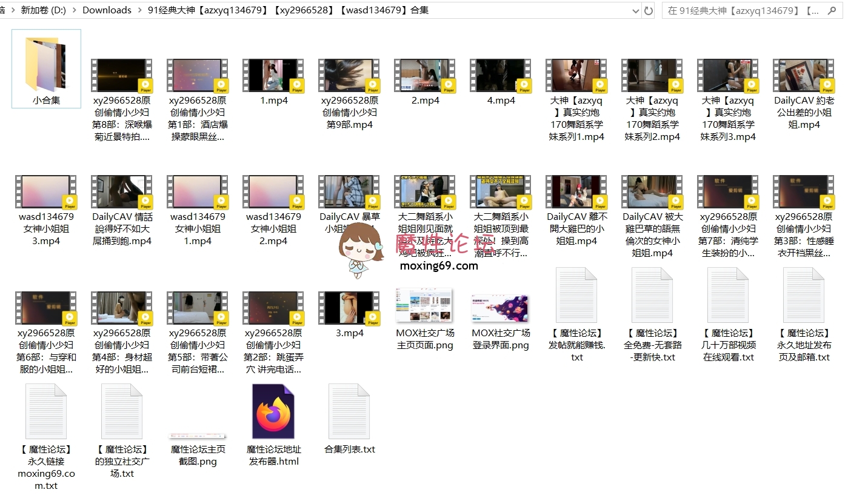
Task: Click file name text MOX社交广场登录界面.png
Action: coord(501,339)
